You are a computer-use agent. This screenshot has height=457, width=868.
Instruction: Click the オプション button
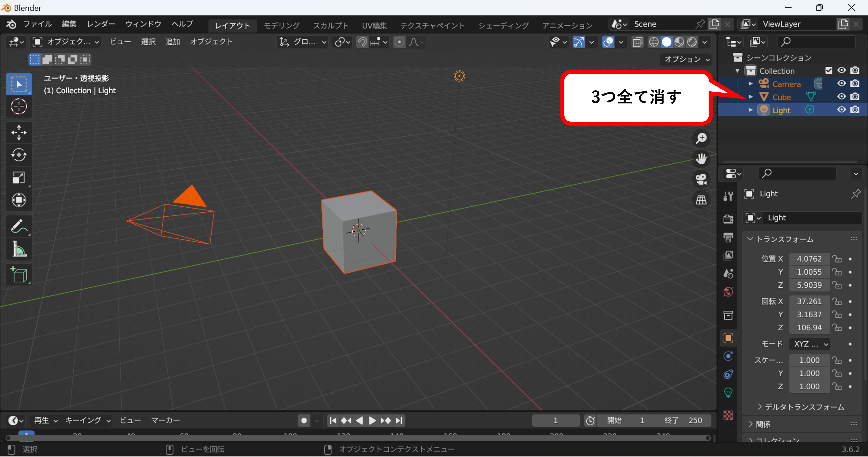coord(685,59)
